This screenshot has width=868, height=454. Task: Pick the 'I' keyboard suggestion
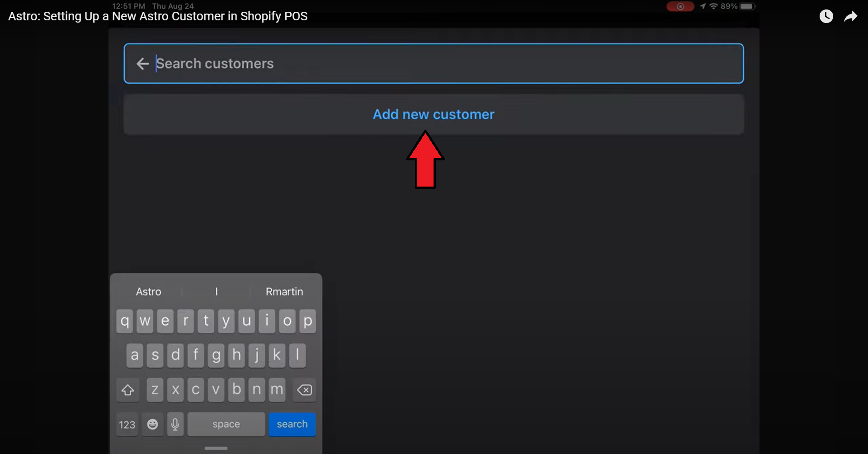217,292
